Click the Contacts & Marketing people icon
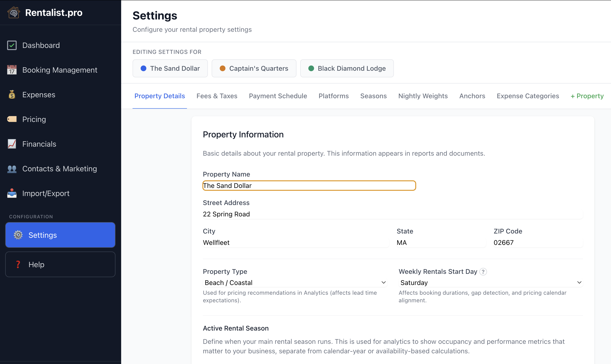 [12, 169]
